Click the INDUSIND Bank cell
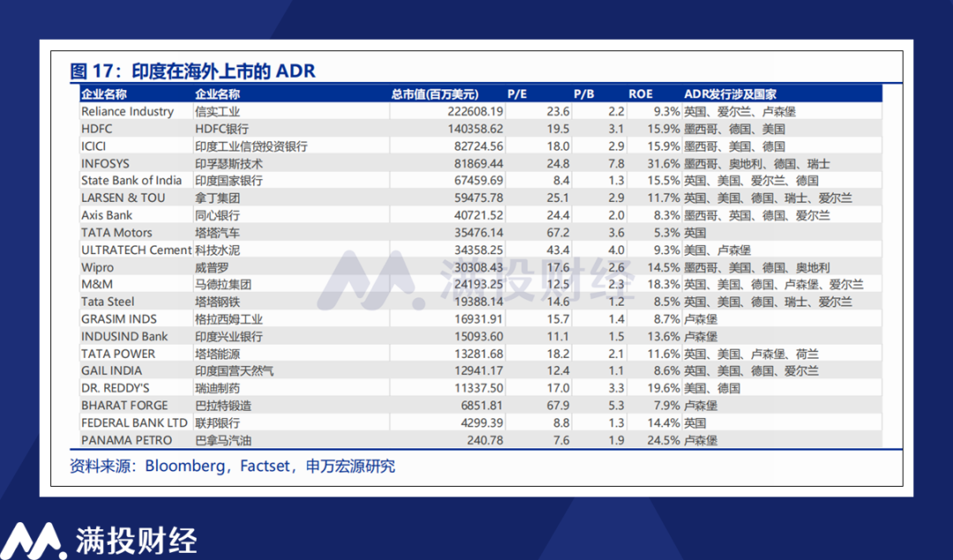This screenshot has width=953, height=560. coord(124,337)
